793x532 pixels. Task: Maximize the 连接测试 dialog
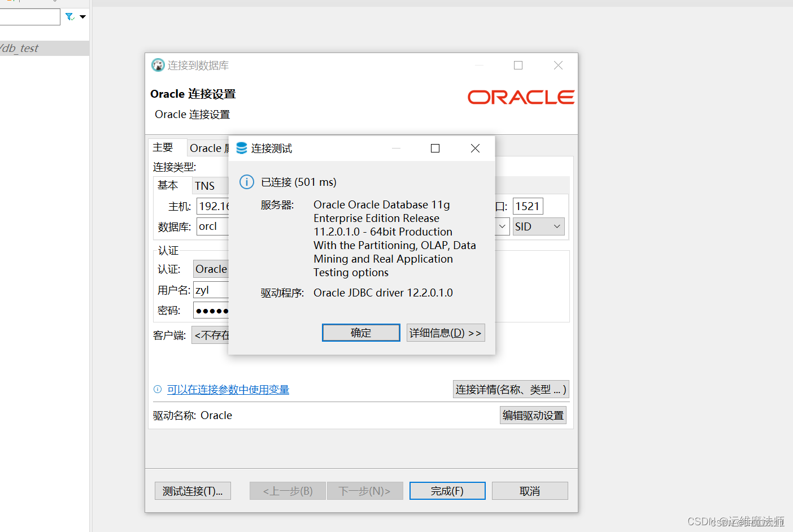(435, 148)
